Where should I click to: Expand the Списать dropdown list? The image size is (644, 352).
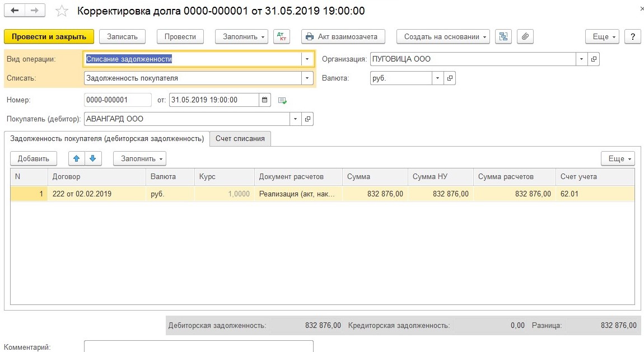click(x=307, y=78)
